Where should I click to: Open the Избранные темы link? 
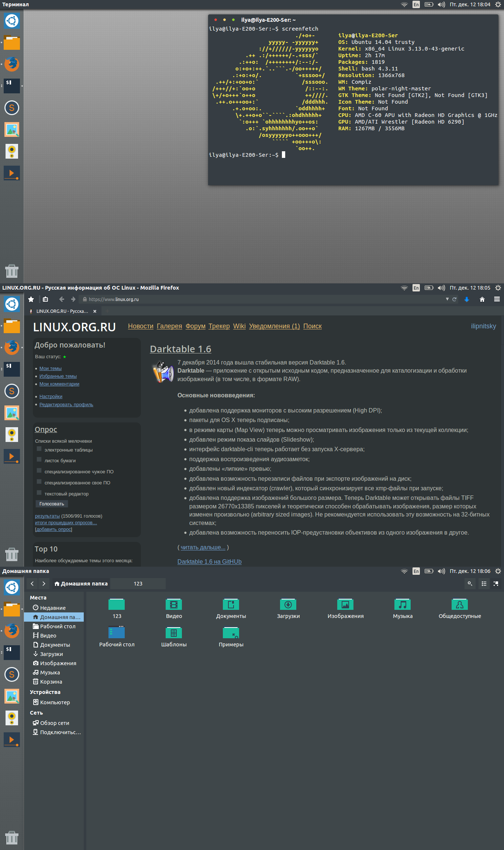coord(58,376)
